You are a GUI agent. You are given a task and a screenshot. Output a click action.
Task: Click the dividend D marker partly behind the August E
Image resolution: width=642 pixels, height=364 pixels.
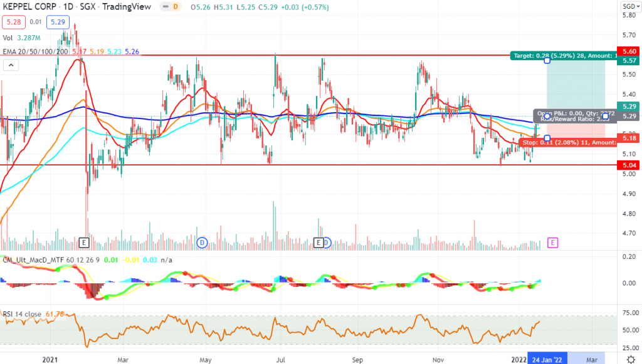[x=327, y=242]
